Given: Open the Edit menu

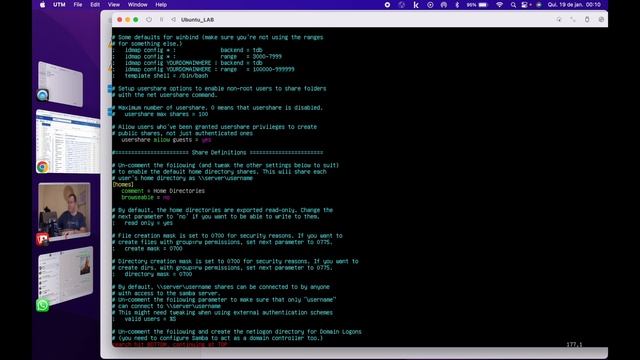Looking at the screenshot, I should click(95, 5).
